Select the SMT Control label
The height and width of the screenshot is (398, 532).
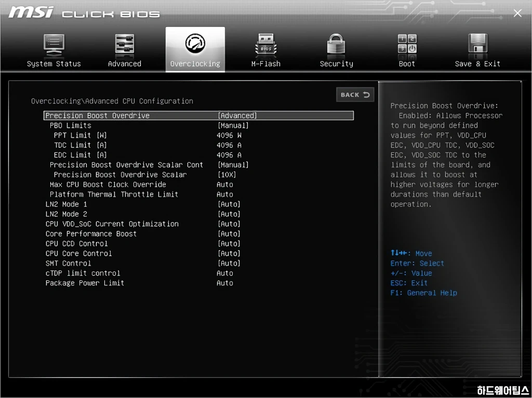coord(68,263)
